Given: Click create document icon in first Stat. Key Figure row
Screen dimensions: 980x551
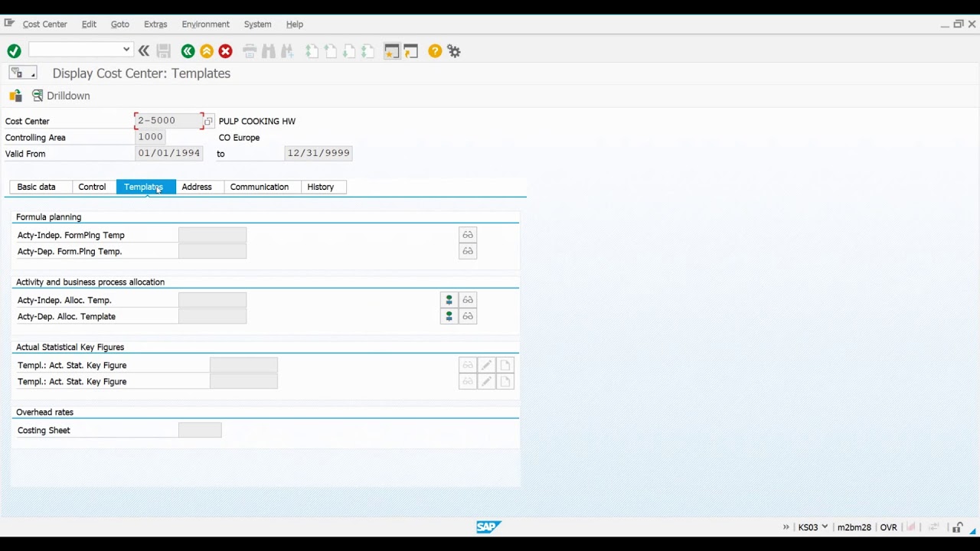Looking at the screenshot, I should point(505,365).
